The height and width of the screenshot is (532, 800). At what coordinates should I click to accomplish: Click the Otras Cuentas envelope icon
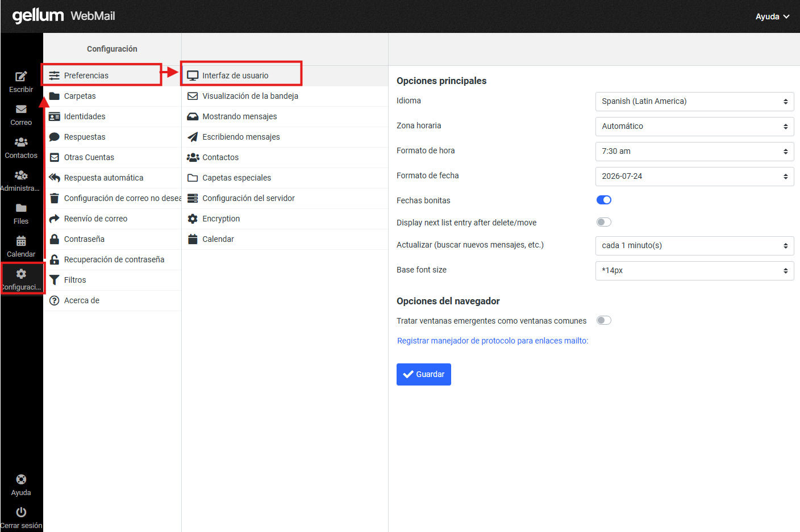click(55, 157)
